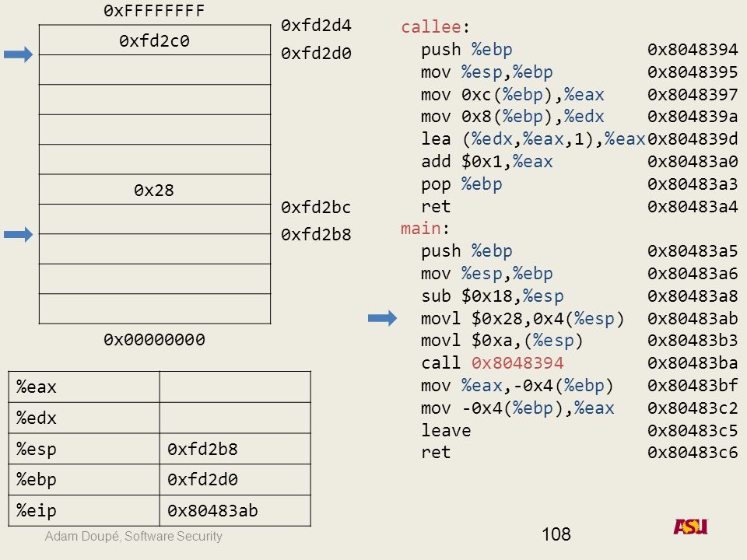The height and width of the screenshot is (560, 747).
Task: Click instruction address 0x80483a5
Action: pyautogui.click(x=693, y=251)
